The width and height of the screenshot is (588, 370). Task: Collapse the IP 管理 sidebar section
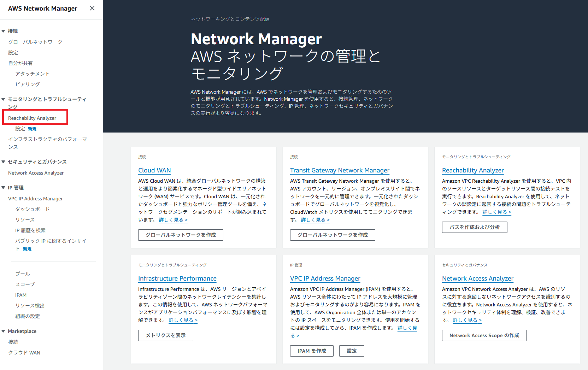coord(3,188)
